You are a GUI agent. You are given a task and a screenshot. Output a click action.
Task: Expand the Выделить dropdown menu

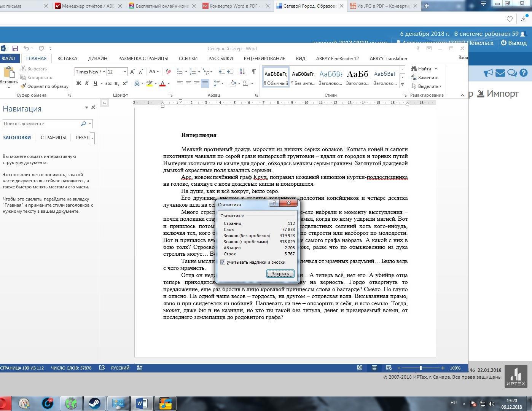pos(427,86)
